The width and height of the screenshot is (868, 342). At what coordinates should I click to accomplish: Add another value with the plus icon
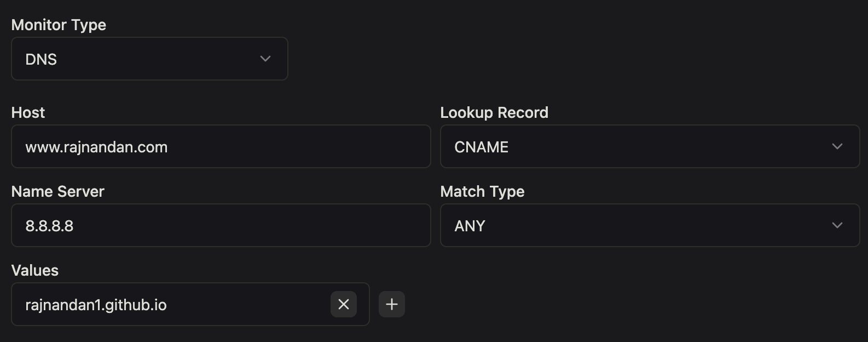click(392, 304)
